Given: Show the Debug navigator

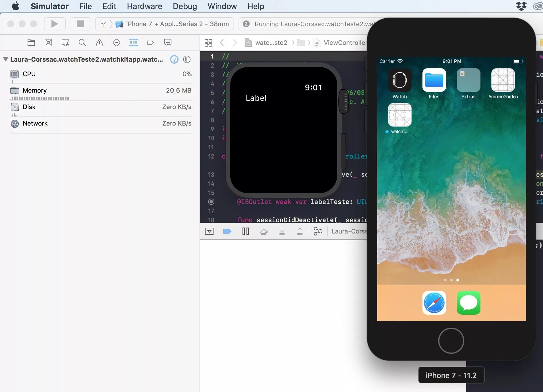Looking at the screenshot, I should click(x=134, y=43).
